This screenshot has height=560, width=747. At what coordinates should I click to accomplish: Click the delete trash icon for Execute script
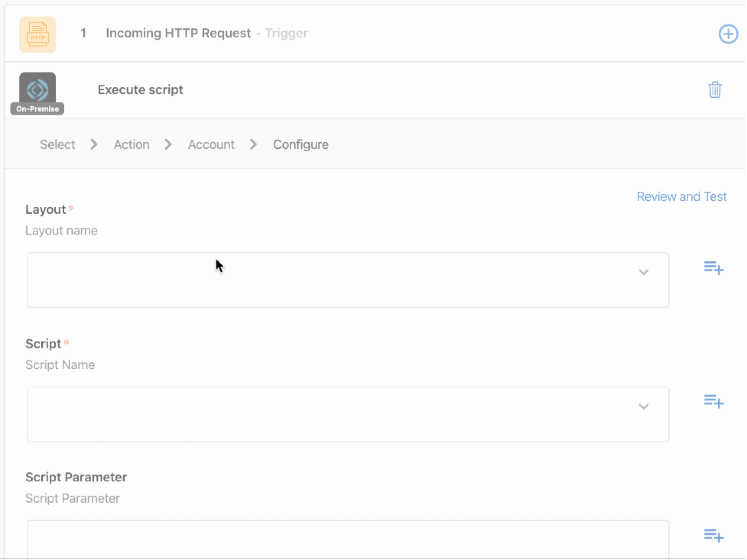pos(715,89)
